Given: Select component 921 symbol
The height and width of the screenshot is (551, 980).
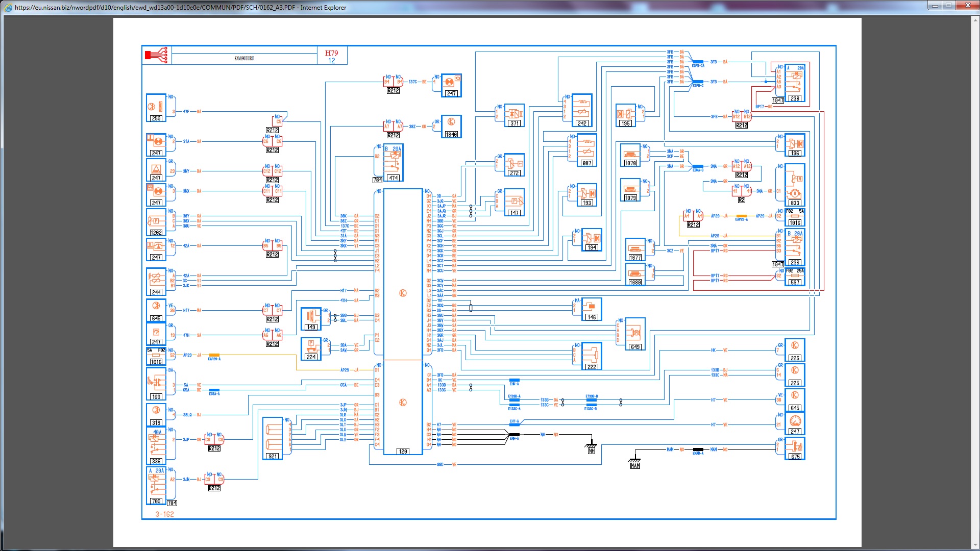Looking at the screenshot, I should click(x=273, y=438).
